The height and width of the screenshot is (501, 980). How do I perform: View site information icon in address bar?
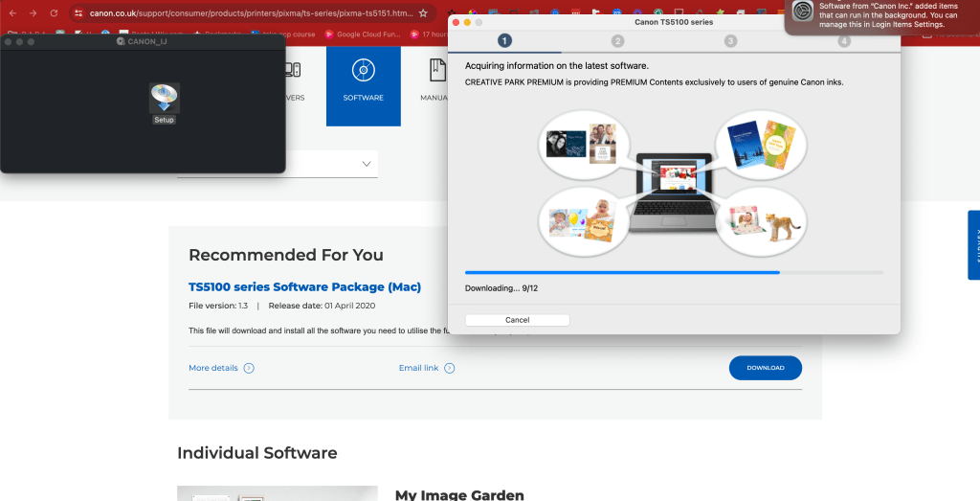point(78,13)
